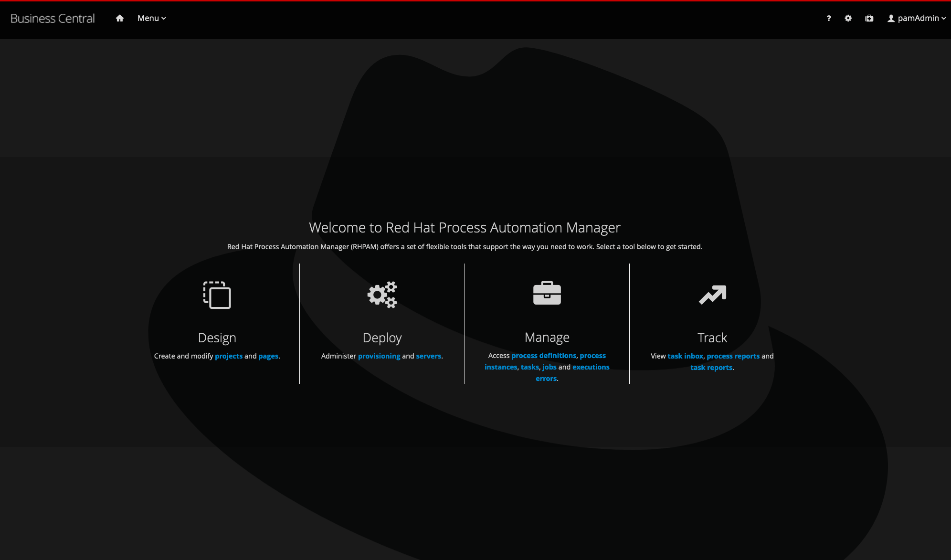Open the pamAdmin user dropdown
Screen dimensions: 951x560
pyautogui.click(x=917, y=18)
